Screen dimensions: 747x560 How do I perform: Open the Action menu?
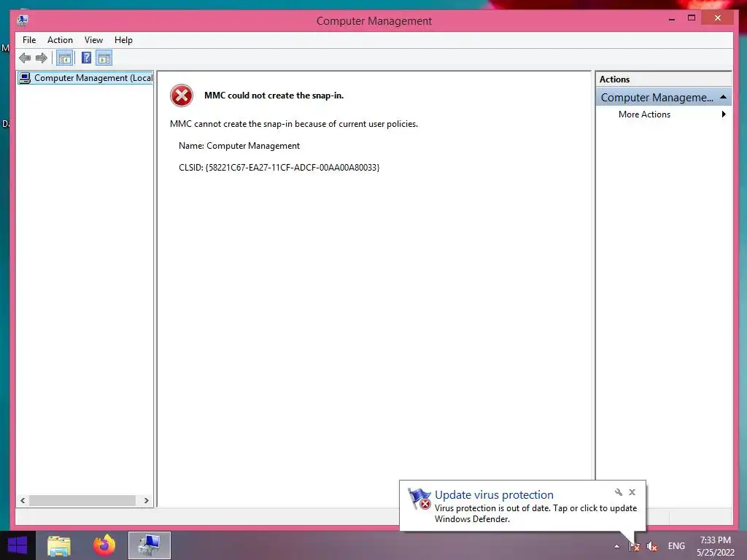[x=60, y=40]
